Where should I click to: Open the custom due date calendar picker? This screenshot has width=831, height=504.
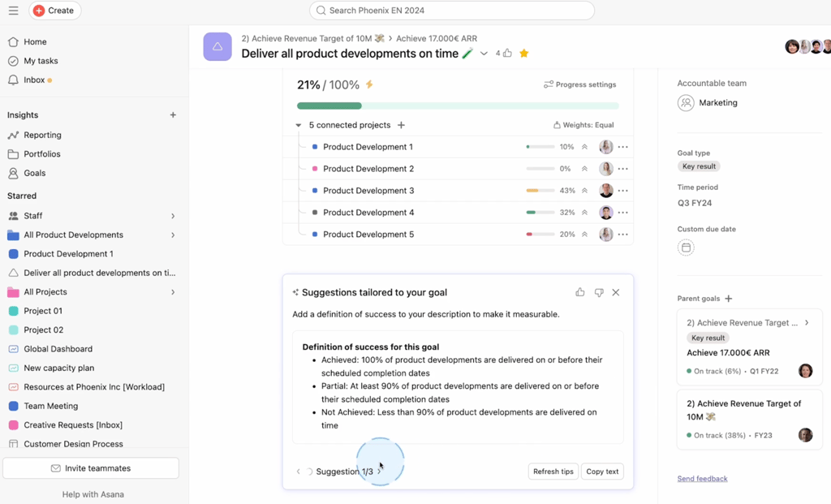click(686, 248)
